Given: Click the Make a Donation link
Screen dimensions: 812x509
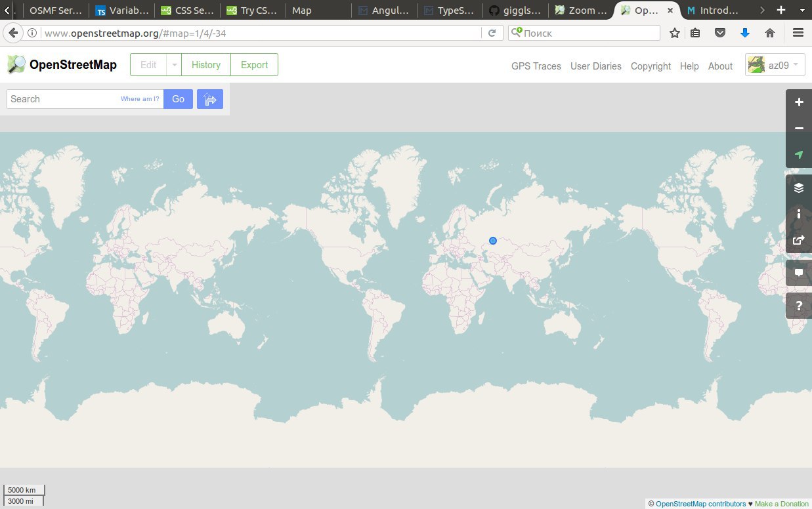Looking at the screenshot, I should [x=782, y=504].
